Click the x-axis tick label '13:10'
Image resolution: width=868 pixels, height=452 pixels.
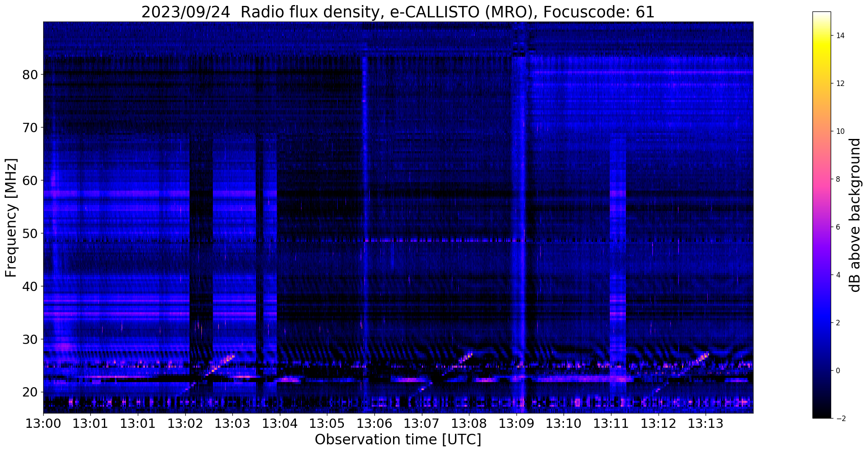pos(564,423)
